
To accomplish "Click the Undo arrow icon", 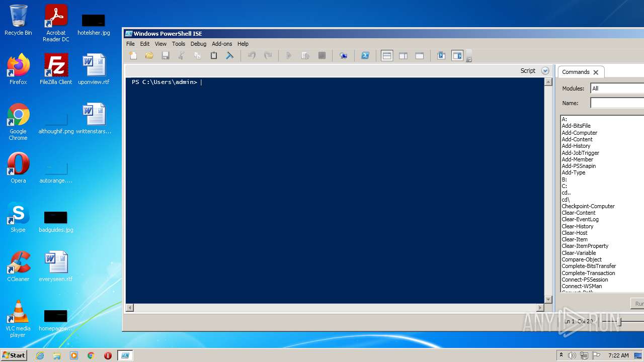I will 252,56.
